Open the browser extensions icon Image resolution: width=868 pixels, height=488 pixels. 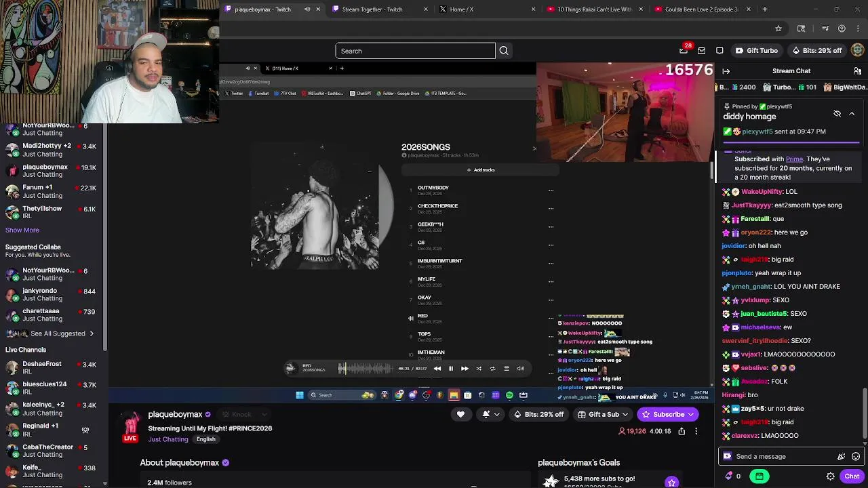(x=801, y=28)
